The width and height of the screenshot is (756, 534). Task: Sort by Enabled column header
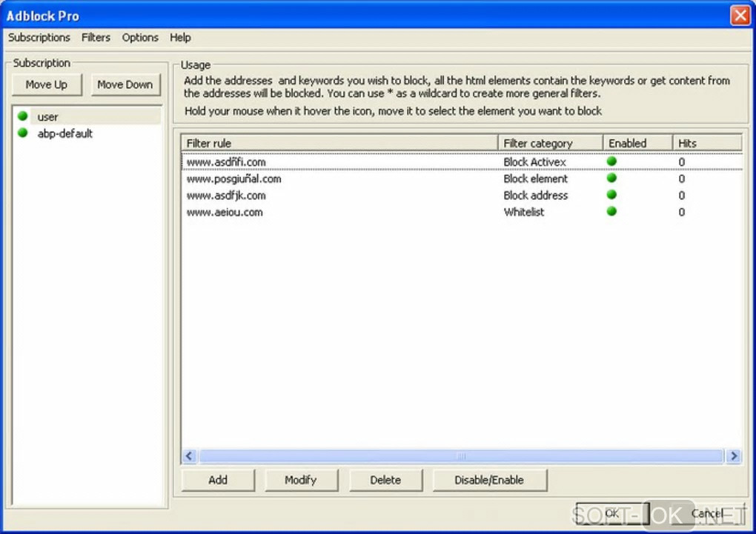[638, 143]
